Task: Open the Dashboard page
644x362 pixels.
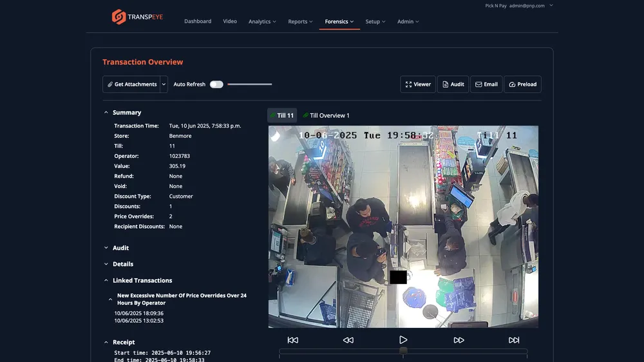Action: coord(198,21)
